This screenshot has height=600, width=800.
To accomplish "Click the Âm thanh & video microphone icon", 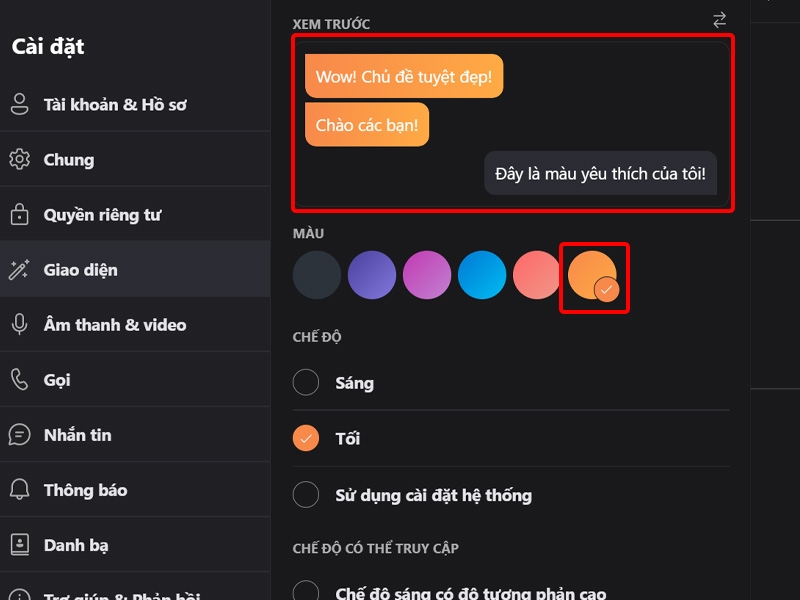I will [19, 324].
